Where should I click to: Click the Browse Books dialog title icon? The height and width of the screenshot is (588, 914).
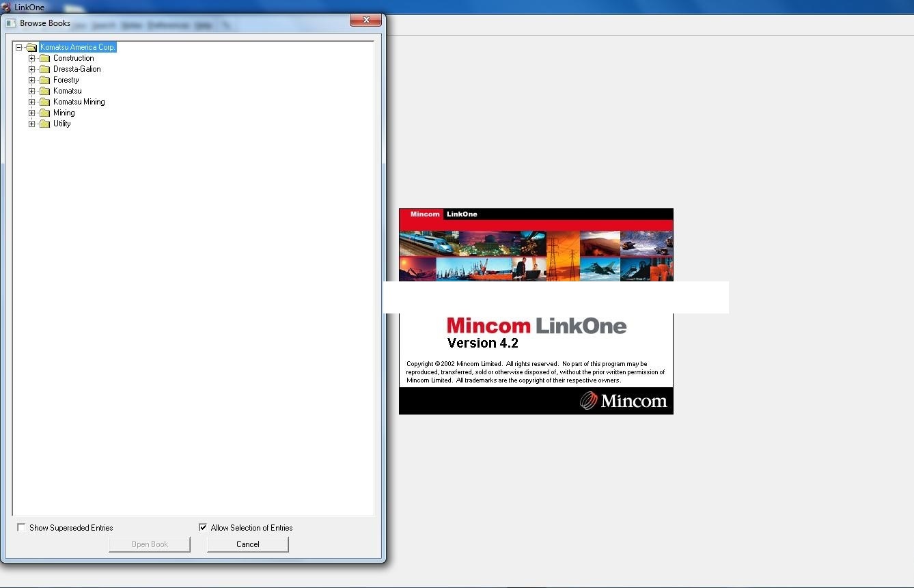[x=10, y=23]
